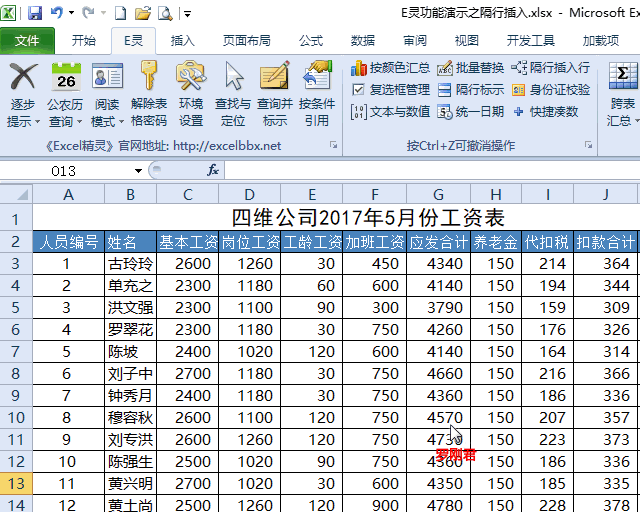The width and height of the screenshot is (640, 512).
Task: Click the cell containing 古玲玲
Action: (130, 264)
